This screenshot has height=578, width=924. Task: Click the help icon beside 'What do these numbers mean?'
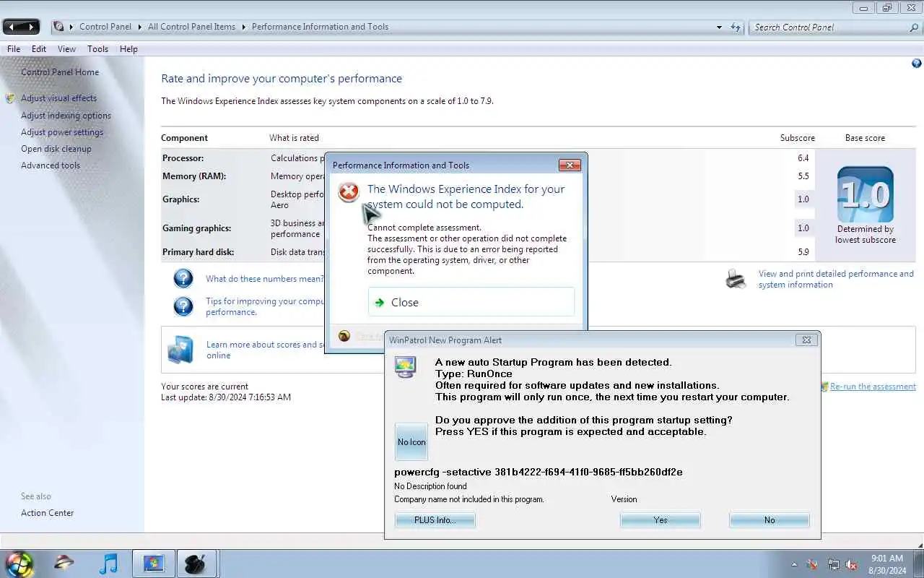click(183, 278)
